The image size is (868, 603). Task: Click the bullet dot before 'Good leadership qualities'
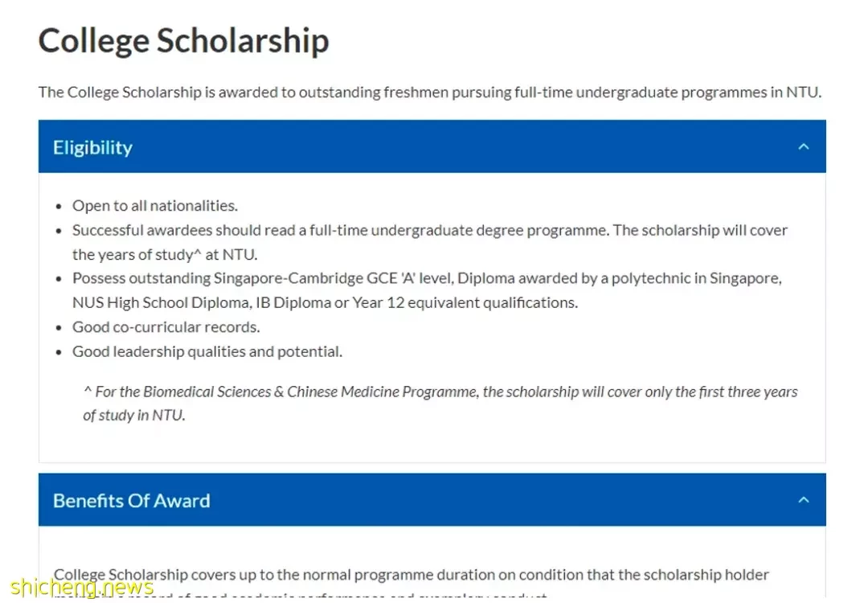click(x=59, y=352)
